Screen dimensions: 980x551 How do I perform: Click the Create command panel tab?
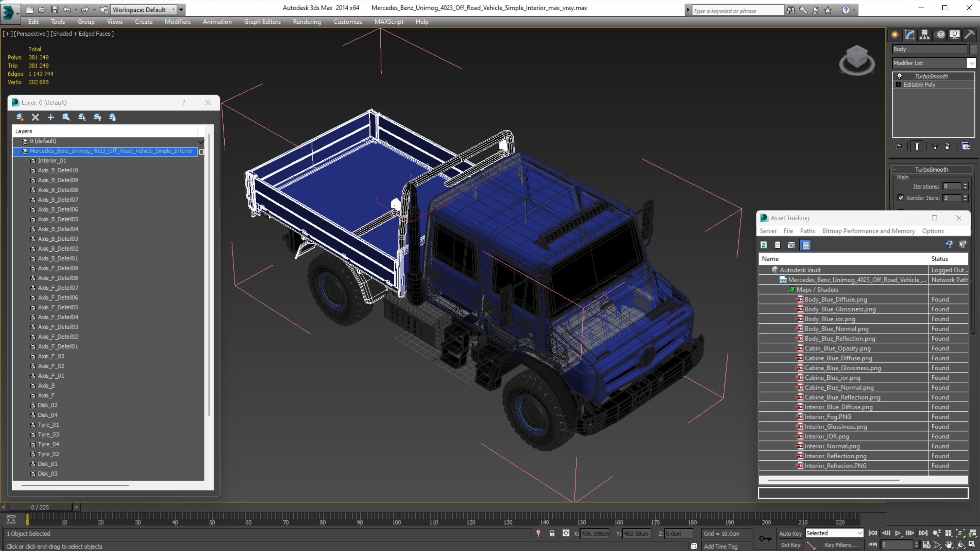[895, 35]
